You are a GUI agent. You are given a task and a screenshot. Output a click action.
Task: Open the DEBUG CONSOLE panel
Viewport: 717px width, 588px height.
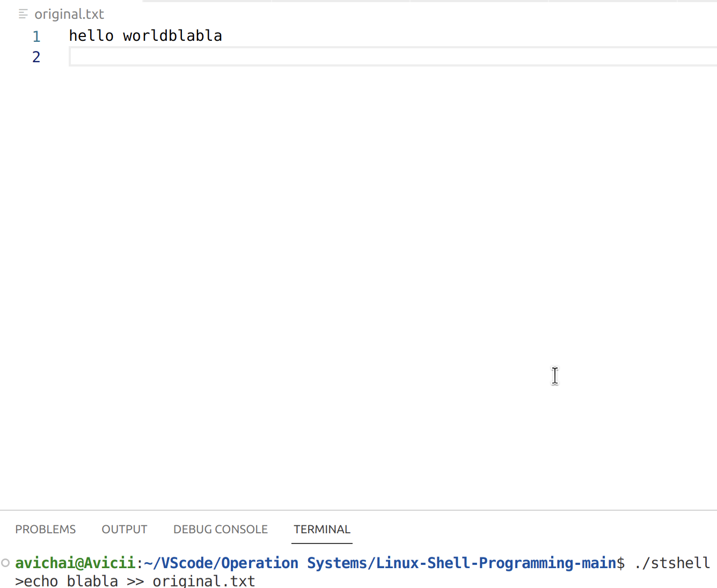pos(220,529)
